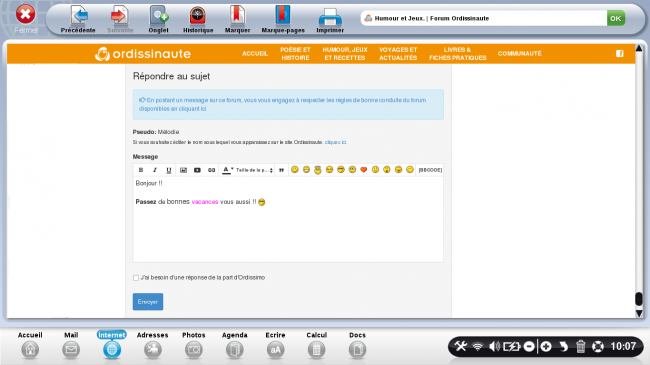
Task: Toggle bold formatting in the message editor
Action: pos(141,170)
